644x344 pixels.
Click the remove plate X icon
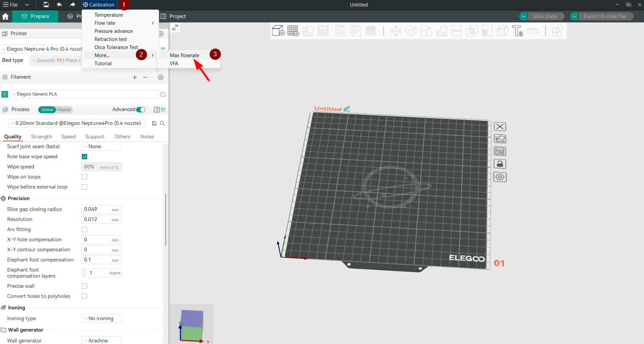click(x=500, y=127)
